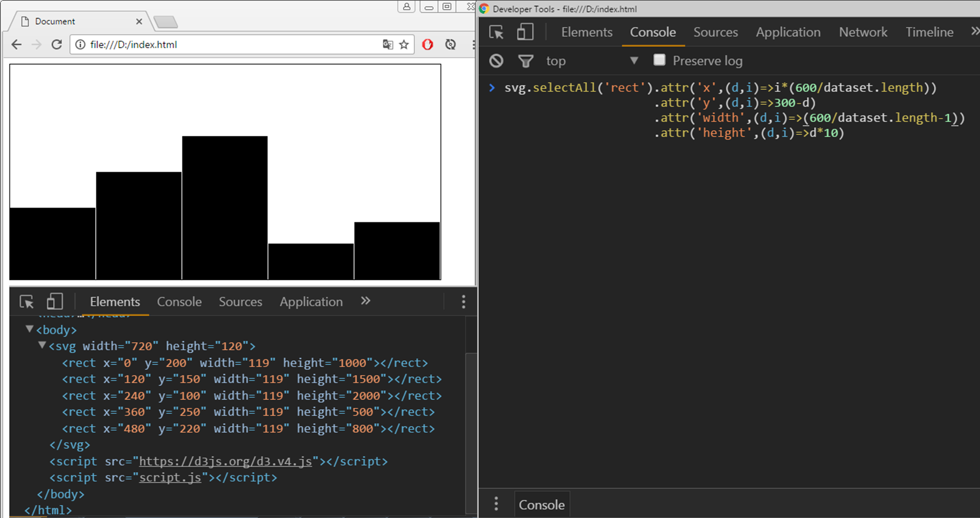
Task: Switch to Network tab in Developer Tools
Action: [863, 32]
